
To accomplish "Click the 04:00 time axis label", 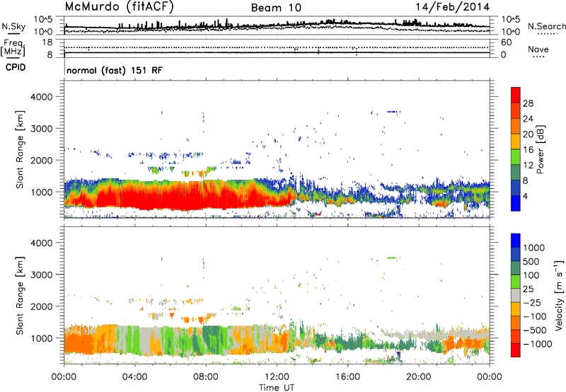I will pos(134,377).
